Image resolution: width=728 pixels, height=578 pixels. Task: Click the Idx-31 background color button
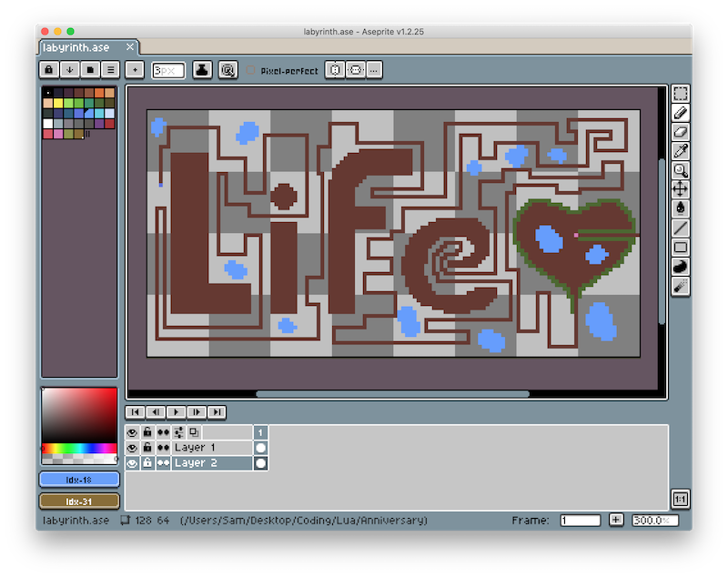point(79,501)
